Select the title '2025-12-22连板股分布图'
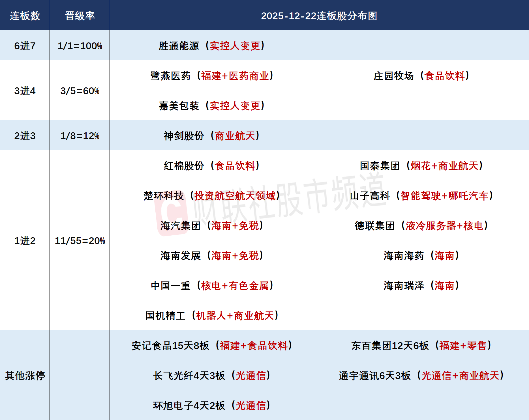The height and width of the screenshot is (420, 529). point(319,16)
